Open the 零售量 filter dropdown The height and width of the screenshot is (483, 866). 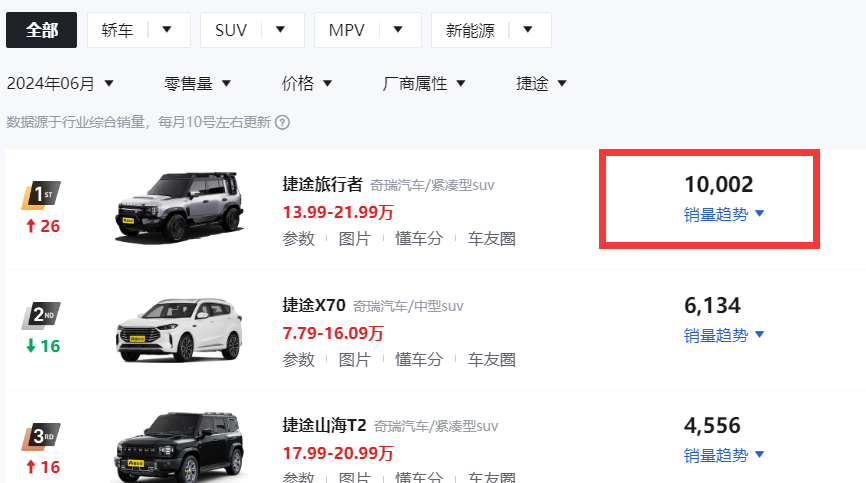[x=197, y=83]
